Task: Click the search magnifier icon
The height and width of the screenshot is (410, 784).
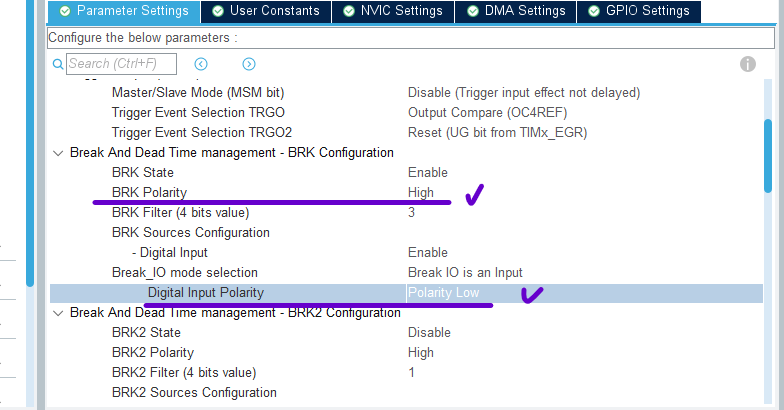Action: click(58, 64)
